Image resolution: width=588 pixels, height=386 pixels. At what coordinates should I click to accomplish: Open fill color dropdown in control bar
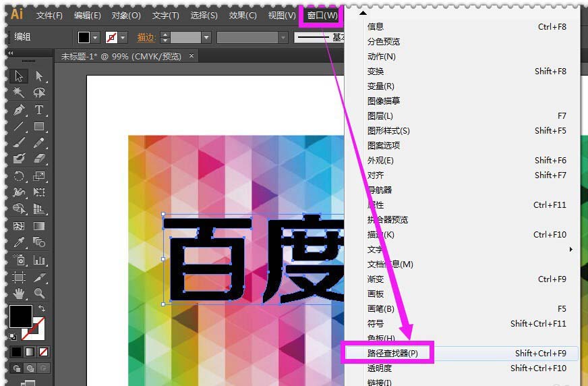[95, 38]
